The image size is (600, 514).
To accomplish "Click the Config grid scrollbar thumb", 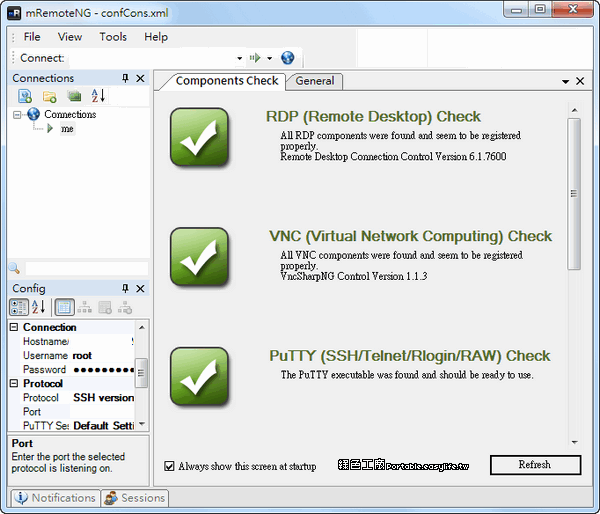I will (141, 373).
